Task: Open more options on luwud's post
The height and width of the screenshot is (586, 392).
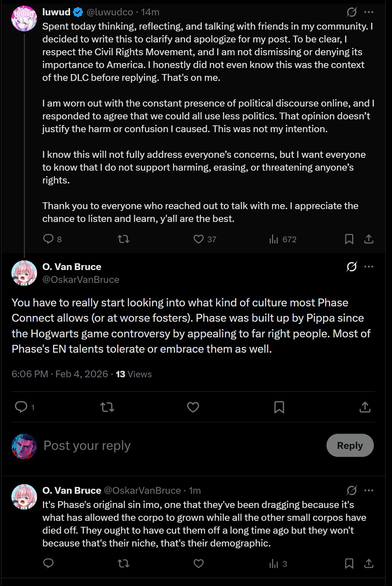Action: 369,12
